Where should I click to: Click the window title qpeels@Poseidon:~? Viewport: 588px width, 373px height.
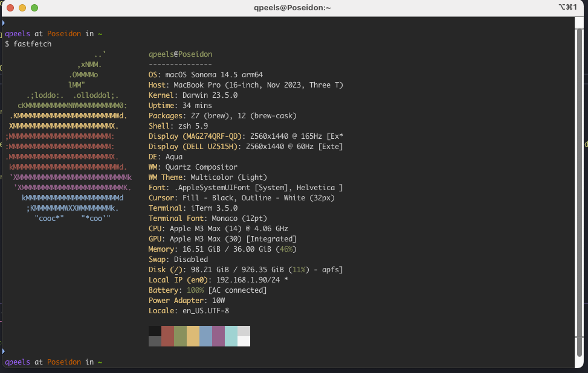293,8
